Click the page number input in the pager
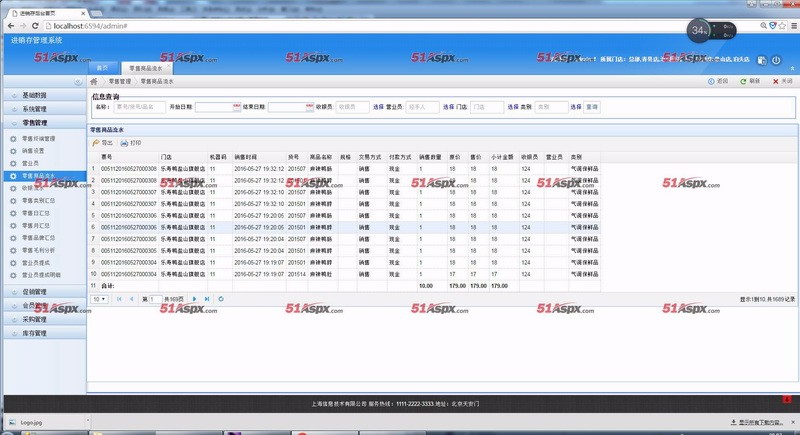Image resolution: width=800 pixels, height=435 pixels. pyautogui.click(x=155, y=299)
